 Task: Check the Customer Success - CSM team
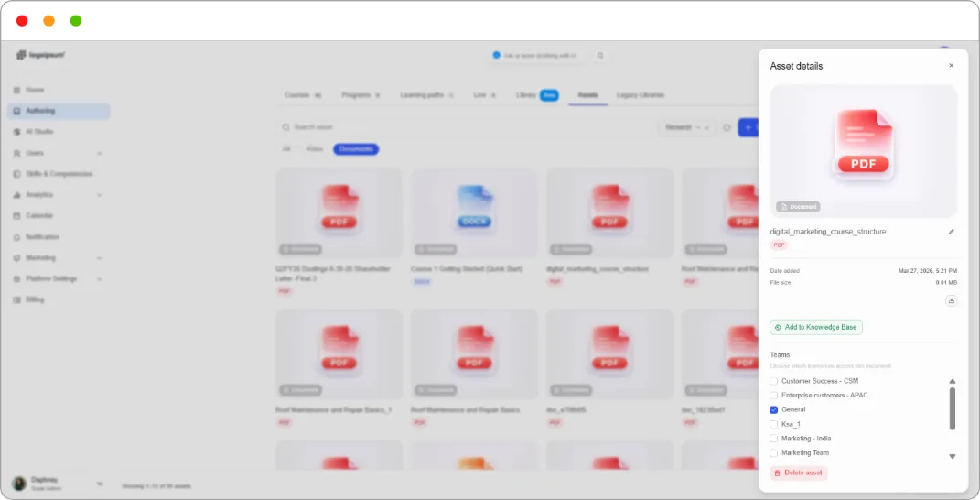[774, 381]
